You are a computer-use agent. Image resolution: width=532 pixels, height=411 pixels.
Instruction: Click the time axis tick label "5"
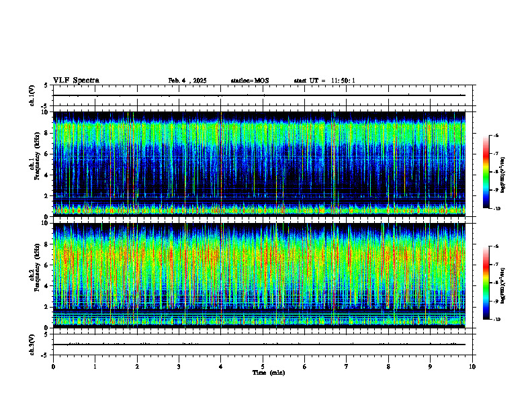[x=263, y=367]
